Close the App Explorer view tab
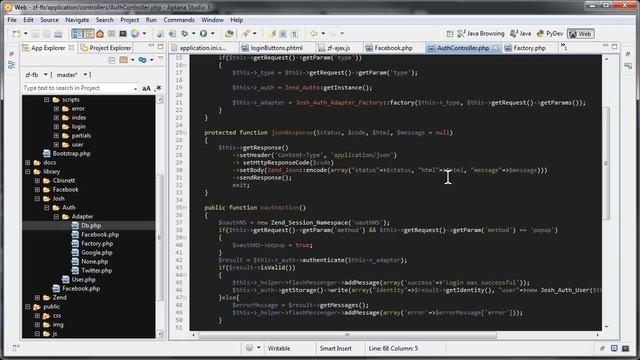 click(71, 48)
